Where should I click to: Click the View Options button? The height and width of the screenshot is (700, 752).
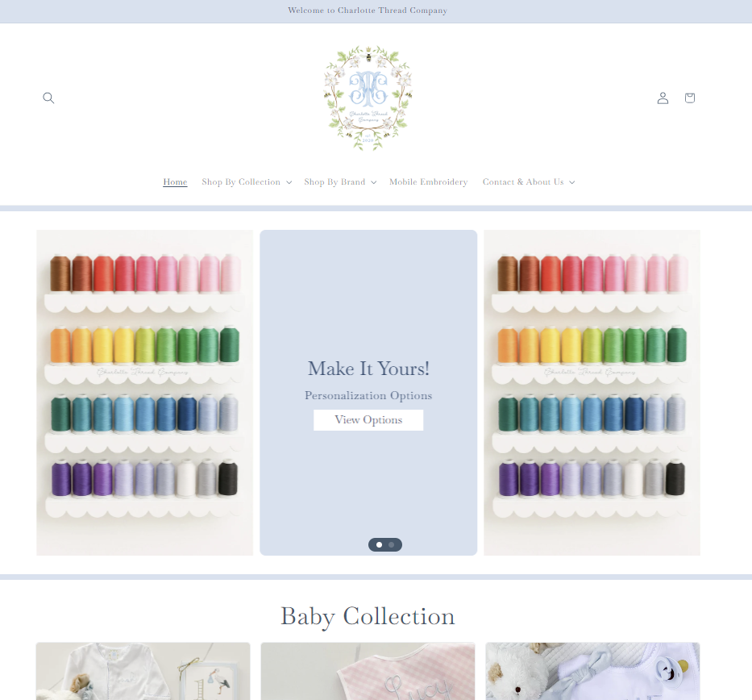(368, 420)
